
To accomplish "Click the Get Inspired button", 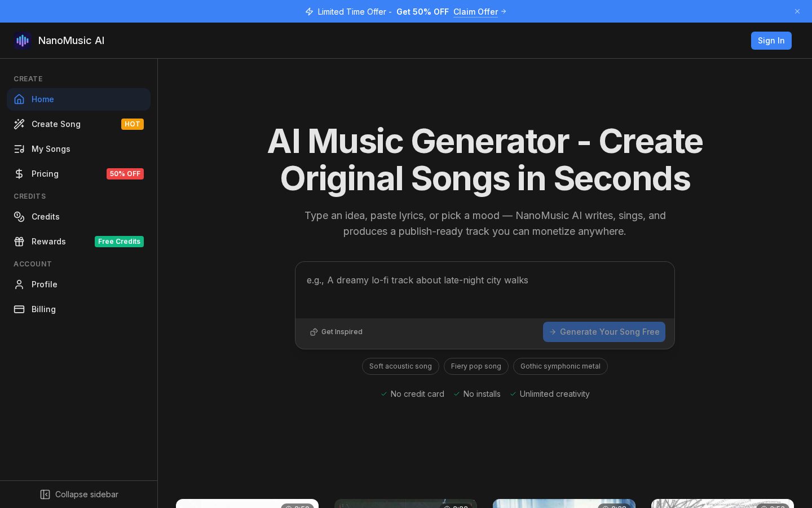I will [x=337, y=332].
